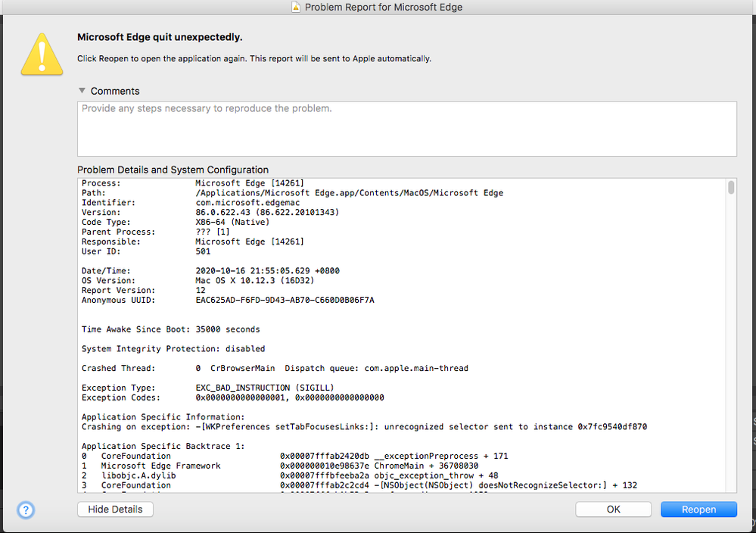The image size is (756, 533).
Task: Click Parent Process value "??? [1]"
Action: tap(213, 232)
